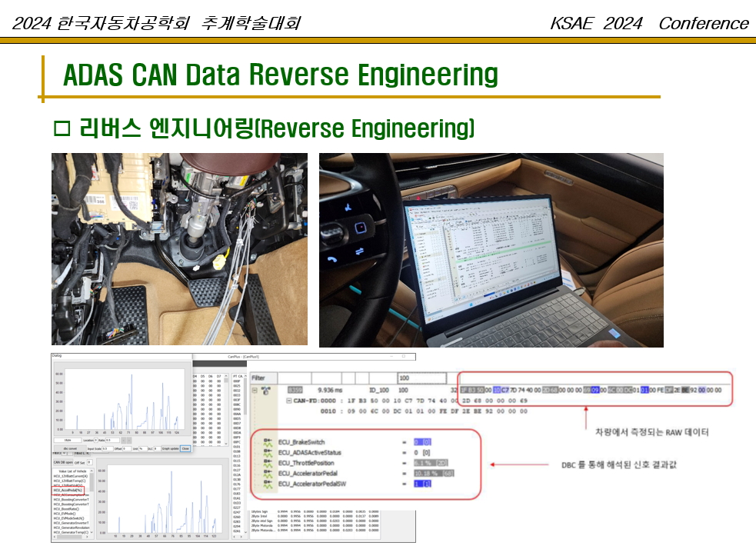Open the CAN DB file button
756x549 pixels.
[x=62, y=462]
